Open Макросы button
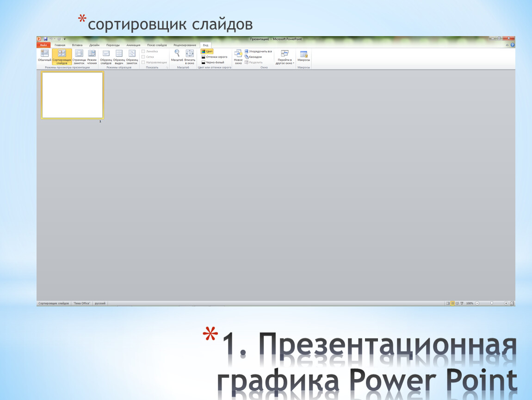This screenshot has height=400, width=532. click(303, 56)
